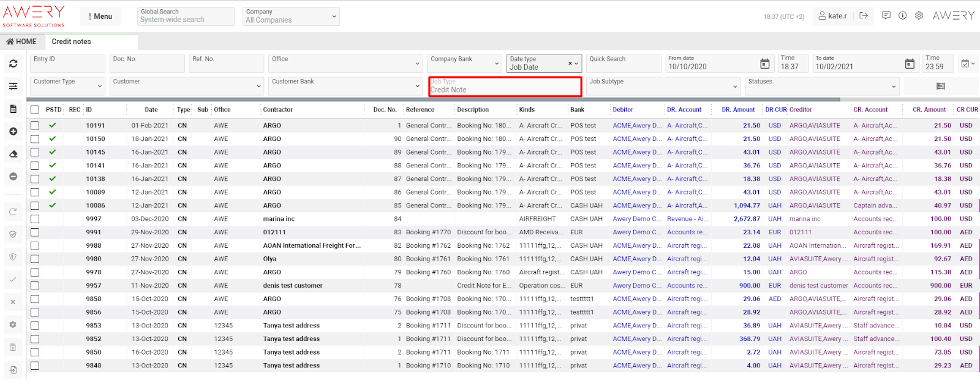Expand the Company dropdown
This screenshot has width=980, height=379.
click(x=291, y=17)
